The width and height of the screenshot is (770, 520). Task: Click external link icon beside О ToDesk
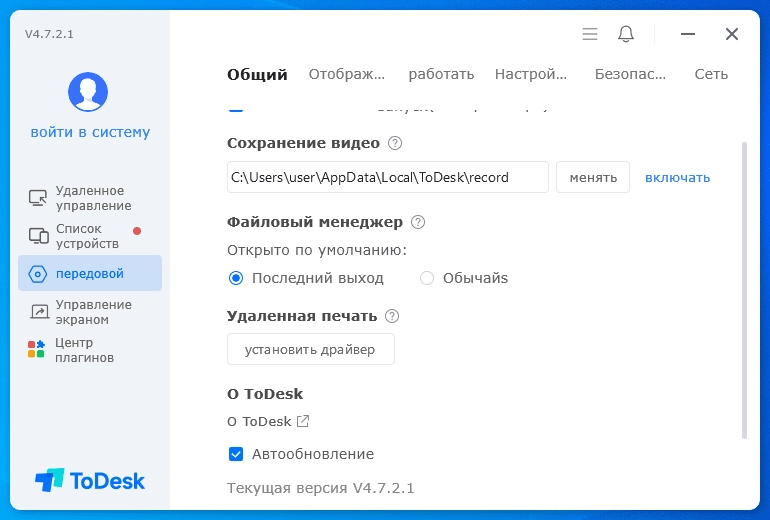click(x=303, y=421)
